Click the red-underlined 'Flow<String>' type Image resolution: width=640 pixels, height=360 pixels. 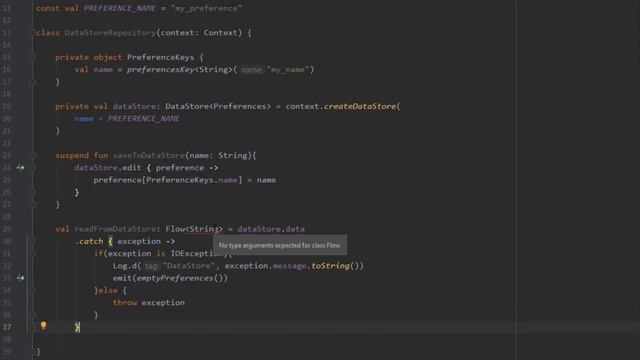tap(194, 229)
